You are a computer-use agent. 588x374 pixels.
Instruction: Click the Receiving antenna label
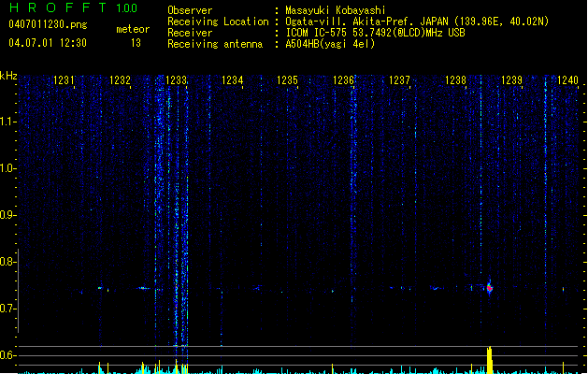pos(215,44)
